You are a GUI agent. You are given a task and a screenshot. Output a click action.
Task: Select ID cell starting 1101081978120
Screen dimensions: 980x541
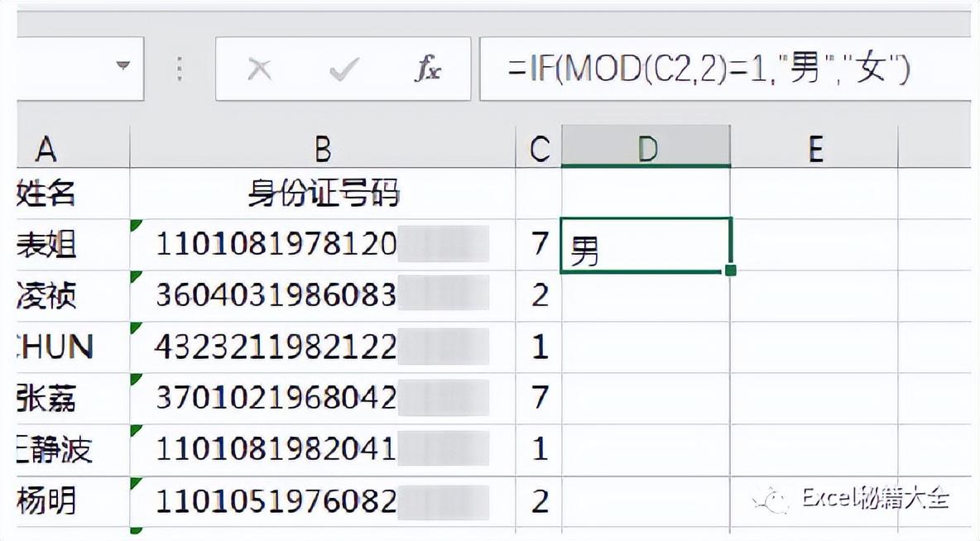tap(323, 244)
